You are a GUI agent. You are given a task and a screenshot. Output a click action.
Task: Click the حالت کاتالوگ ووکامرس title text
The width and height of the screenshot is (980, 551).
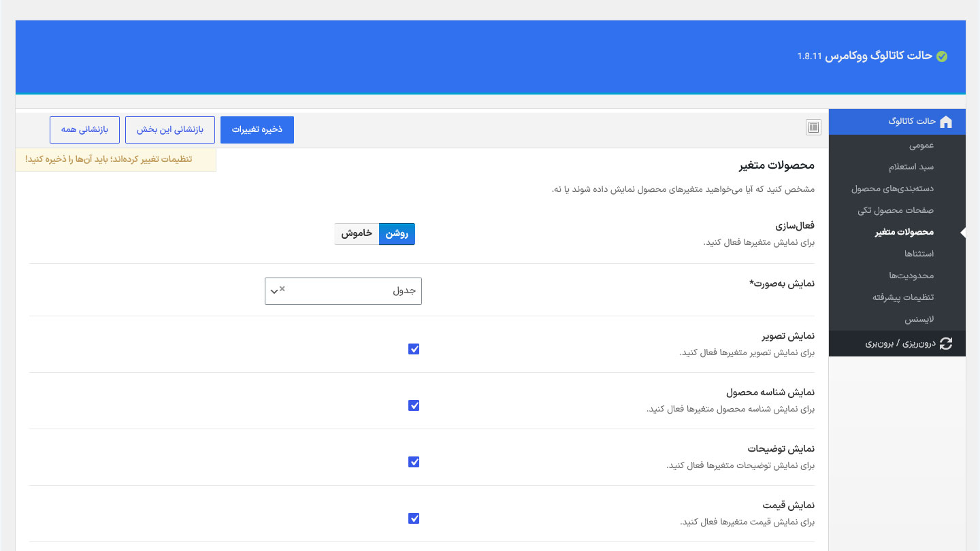tap(880, 56)
